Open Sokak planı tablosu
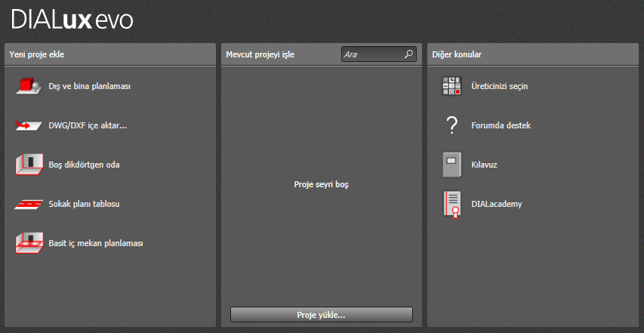 coord(84,204)
